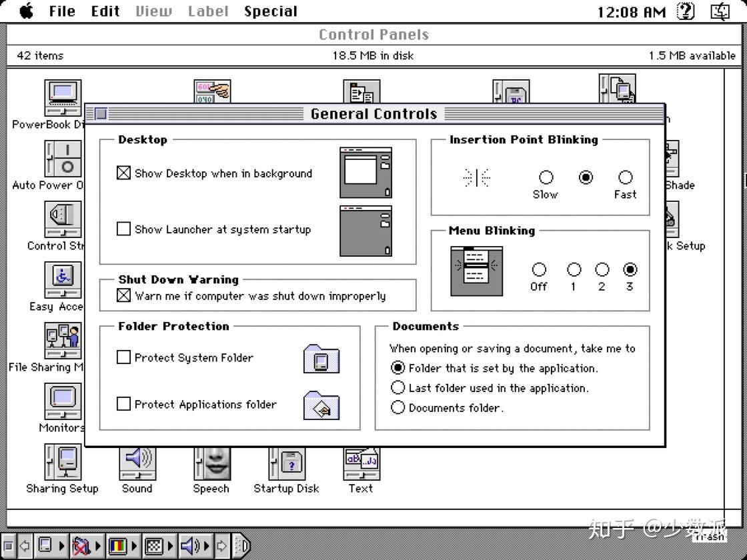Open the Sharing Setup control panel
This screenshot has height=560, width=747.
pyautogui.click(x=62, y=460)
